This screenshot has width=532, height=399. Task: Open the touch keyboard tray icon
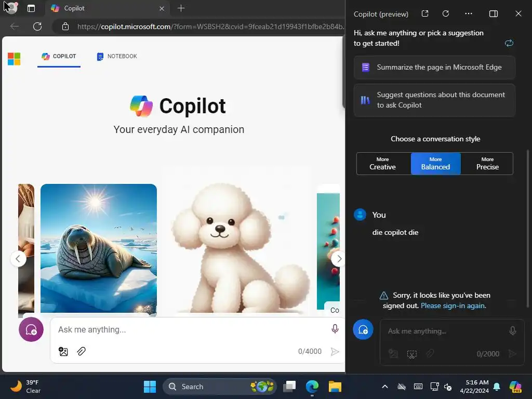(418, 387)
